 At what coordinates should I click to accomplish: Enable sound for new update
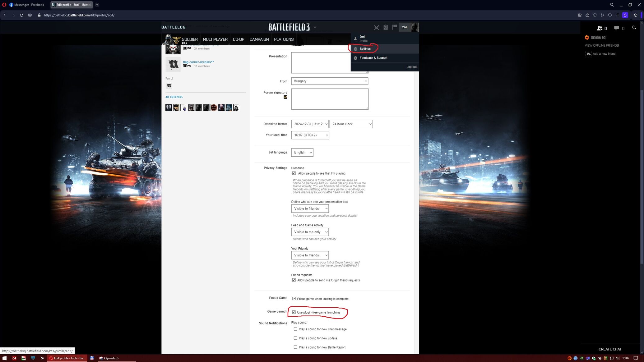[295, 338]
